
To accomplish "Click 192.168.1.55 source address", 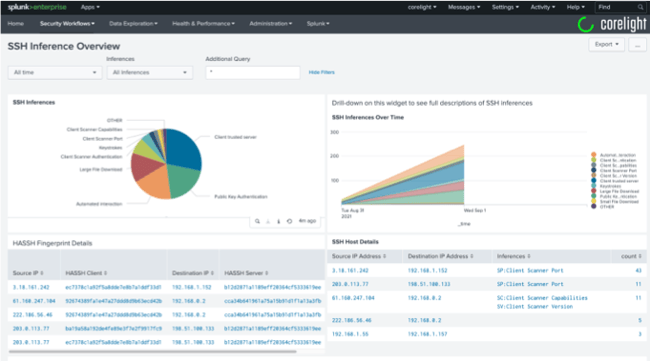I will [x=350, y=334].
